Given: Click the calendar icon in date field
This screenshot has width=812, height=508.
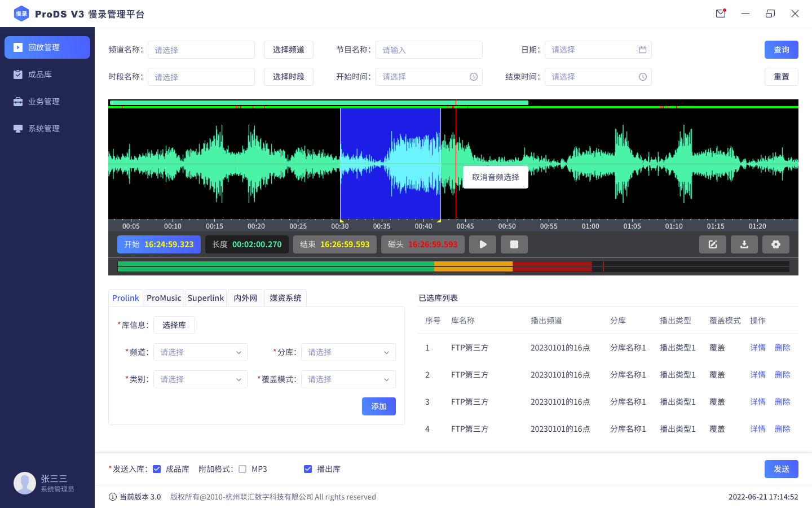Looking at the screenshot, I should pos(642,50).
